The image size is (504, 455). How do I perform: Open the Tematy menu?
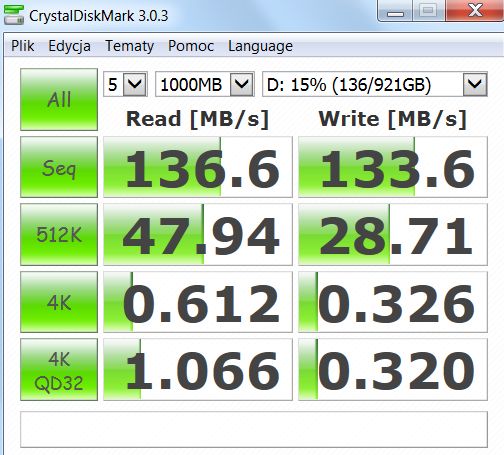point(129,46)
